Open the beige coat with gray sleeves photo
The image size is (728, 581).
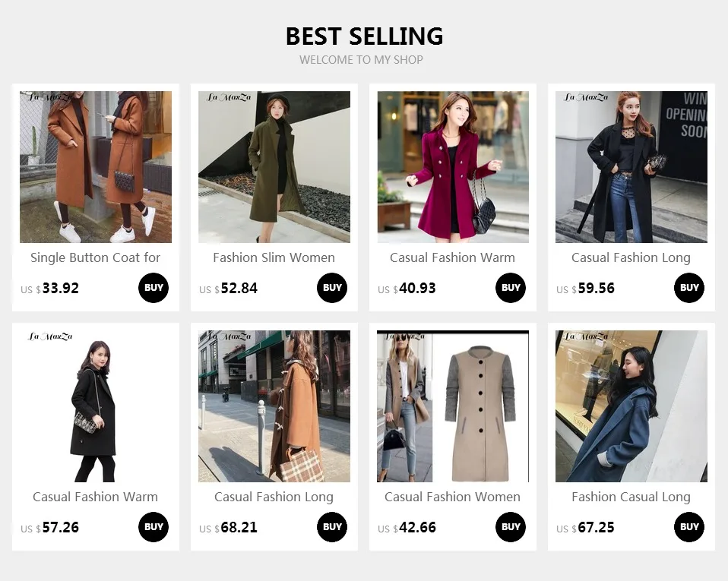pyautogui.click(x=453, y=406)
